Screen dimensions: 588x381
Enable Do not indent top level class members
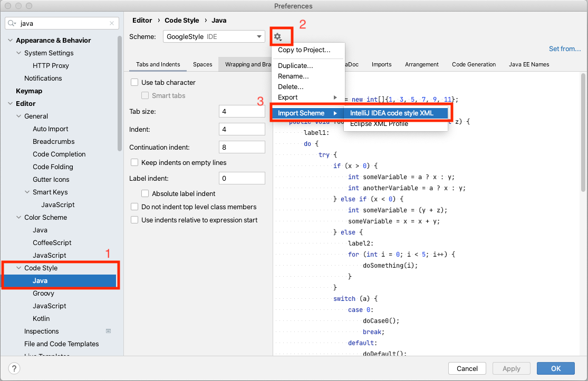tap(134, 207)
